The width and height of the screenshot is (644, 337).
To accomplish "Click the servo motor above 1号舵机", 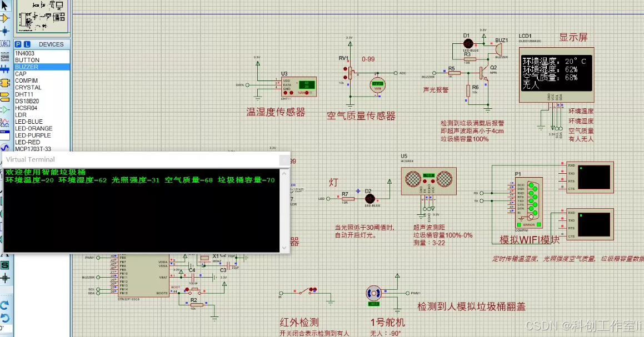I will pos(374,293).
